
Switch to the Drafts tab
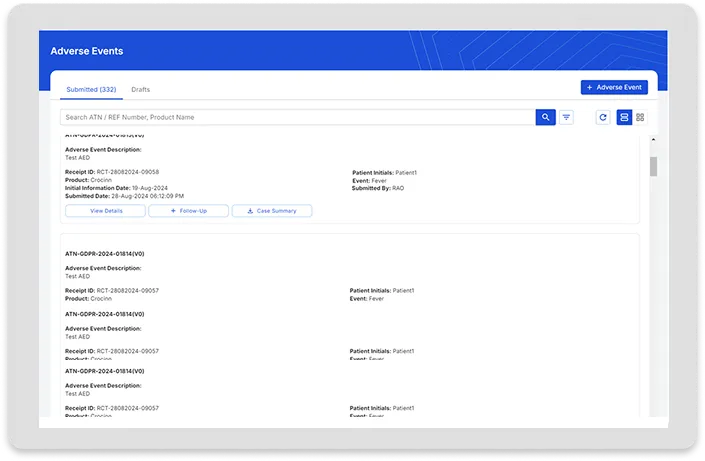point(141,90)
